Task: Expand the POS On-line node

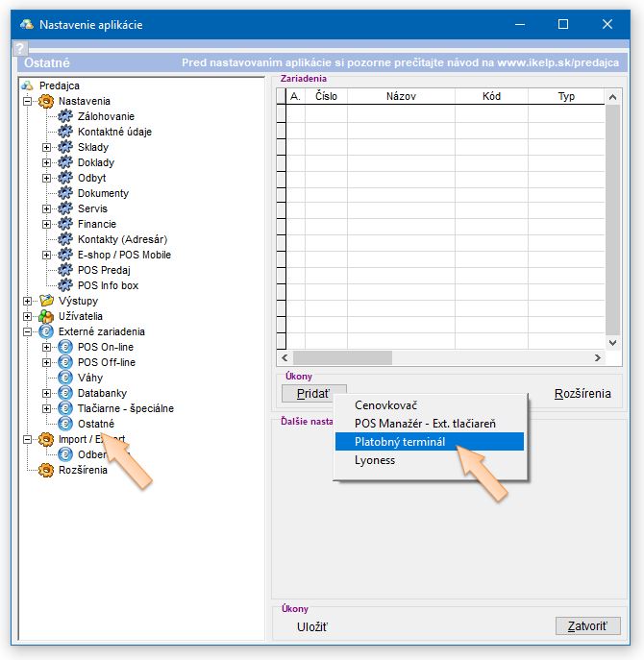Action: (x=46, y=347)
